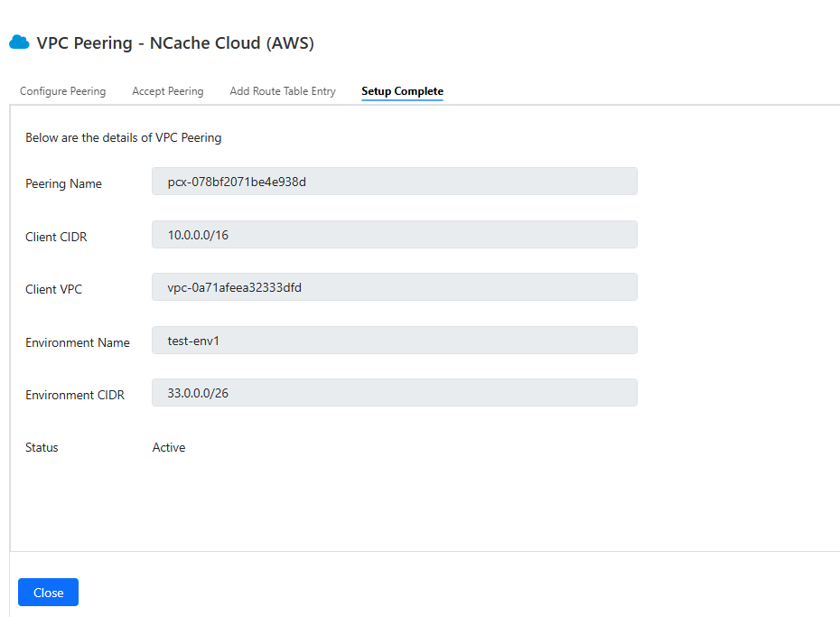Open the Accept Peering tab
Image resolution: width=840 pixels, height=617 pixels.
pyautogui.click(x=168, y=91)
